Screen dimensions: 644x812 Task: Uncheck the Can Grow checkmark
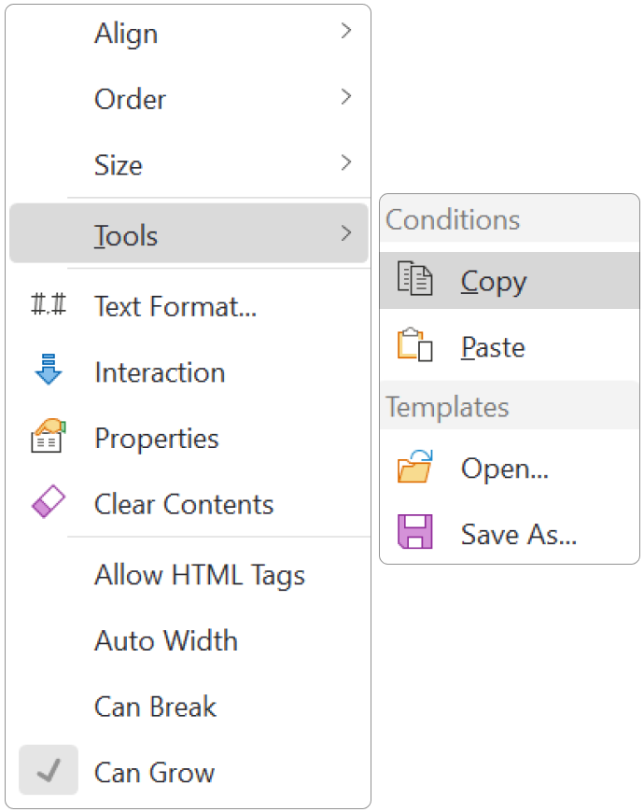[49, 771]
